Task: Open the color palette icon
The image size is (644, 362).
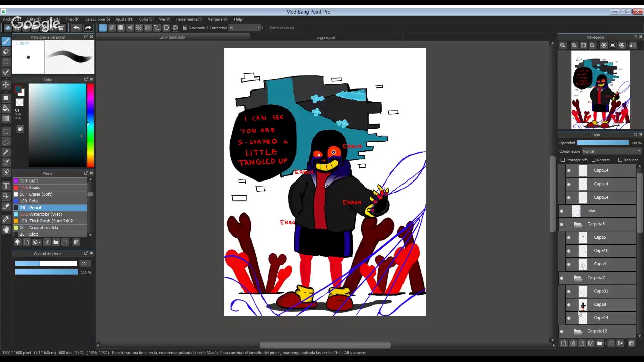Action: (x=20, y=129)
